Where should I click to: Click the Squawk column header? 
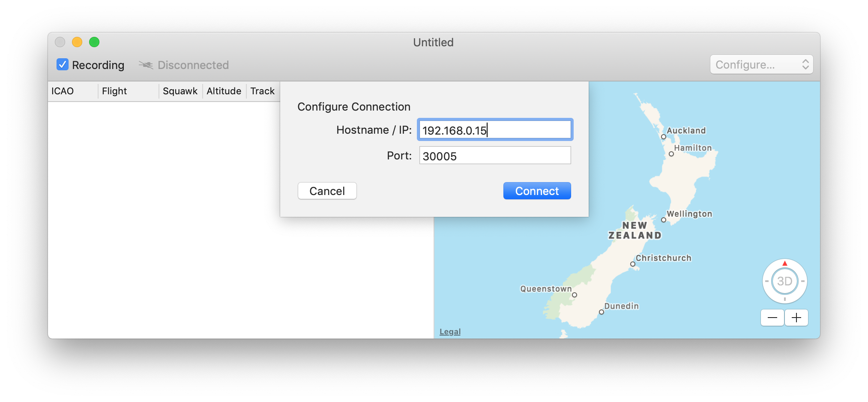[x=180, y=91]
